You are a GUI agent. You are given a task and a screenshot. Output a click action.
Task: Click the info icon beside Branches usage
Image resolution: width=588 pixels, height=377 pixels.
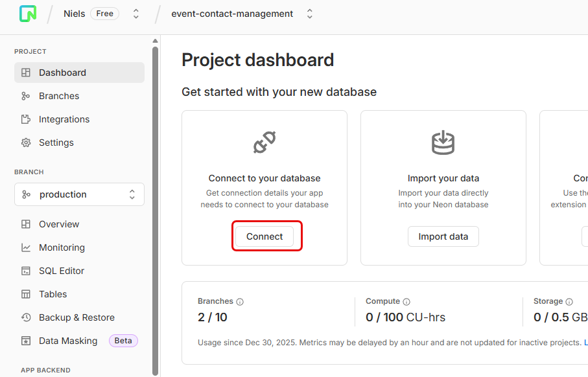[x=240, y=302]
